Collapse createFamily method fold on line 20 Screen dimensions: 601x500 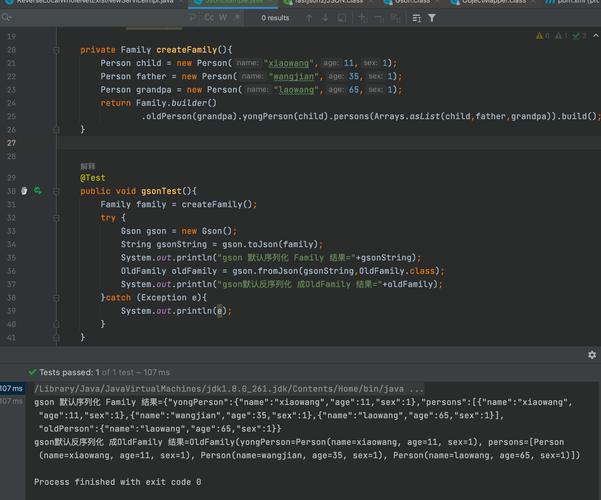click(x=56, y=50)
